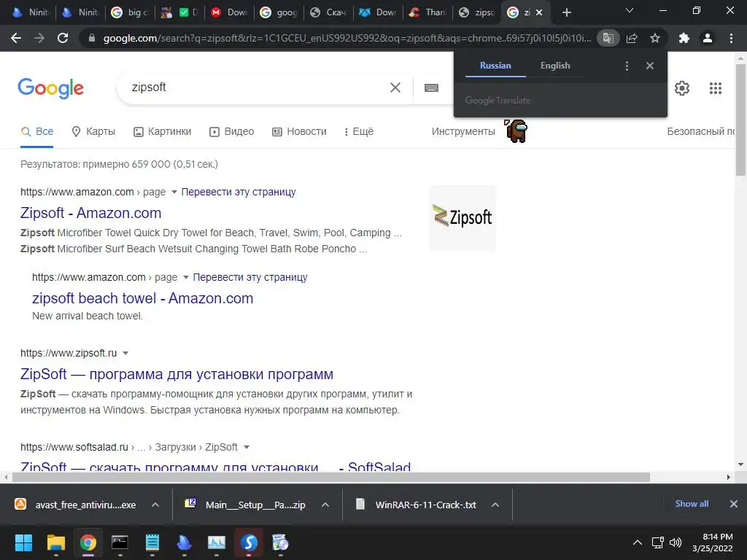The width and height of the screenshot is (747, 560).
Task: Open the Command Prompt taskbar icon
Action: click(120, 542)
